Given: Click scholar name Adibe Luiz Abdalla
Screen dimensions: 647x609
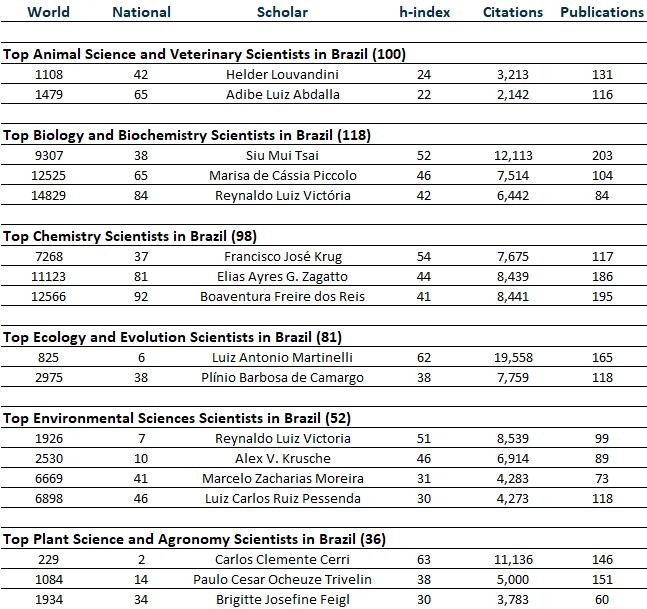Looking at the screenshot, I should (x=283, y=94).
